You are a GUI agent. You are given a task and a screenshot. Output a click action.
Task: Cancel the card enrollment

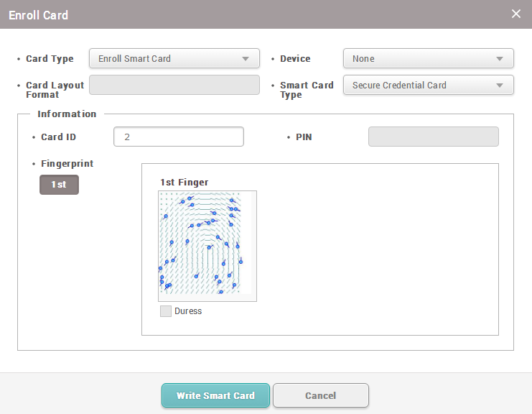[x=320, y=395]
